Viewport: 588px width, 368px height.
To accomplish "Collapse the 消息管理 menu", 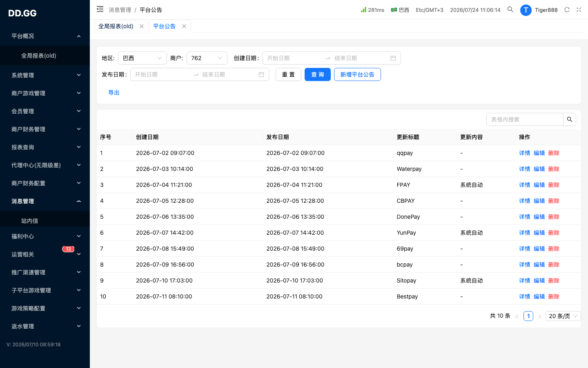I will pos(45,201).
